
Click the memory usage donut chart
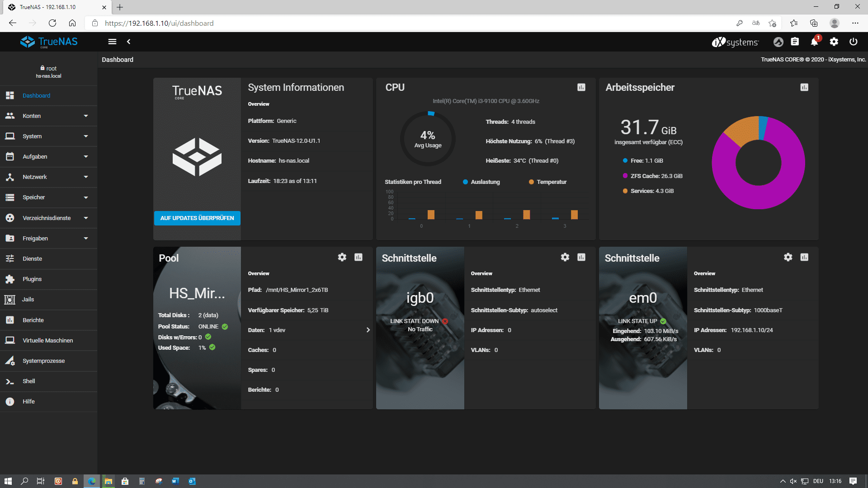point(758,163)
